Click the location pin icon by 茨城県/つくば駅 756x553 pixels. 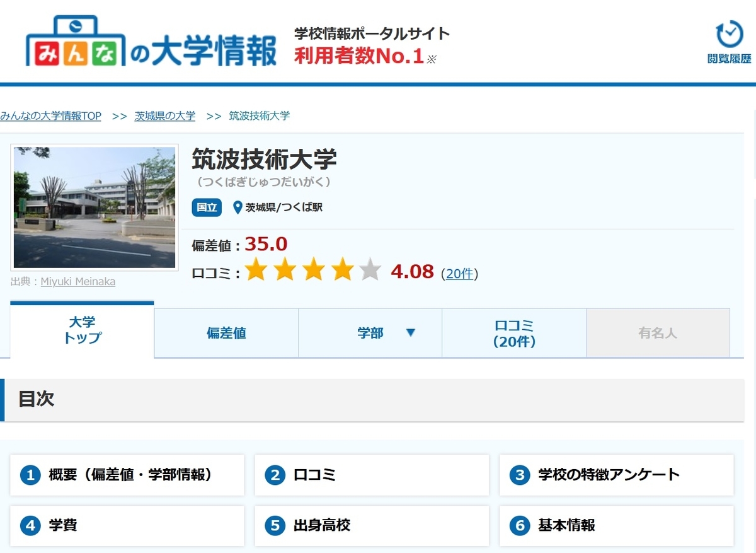(x=238, y=207)
